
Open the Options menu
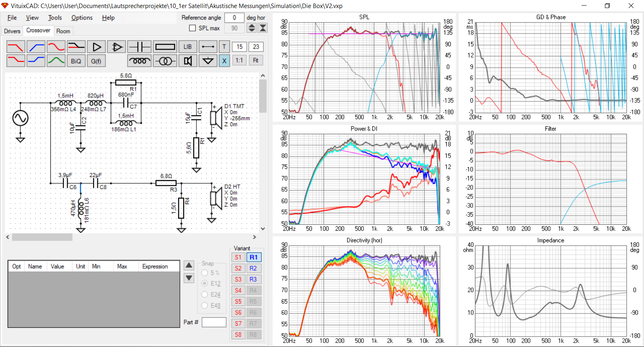82,18
